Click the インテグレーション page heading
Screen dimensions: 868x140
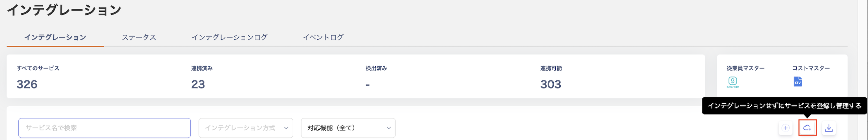click(64, 10)
